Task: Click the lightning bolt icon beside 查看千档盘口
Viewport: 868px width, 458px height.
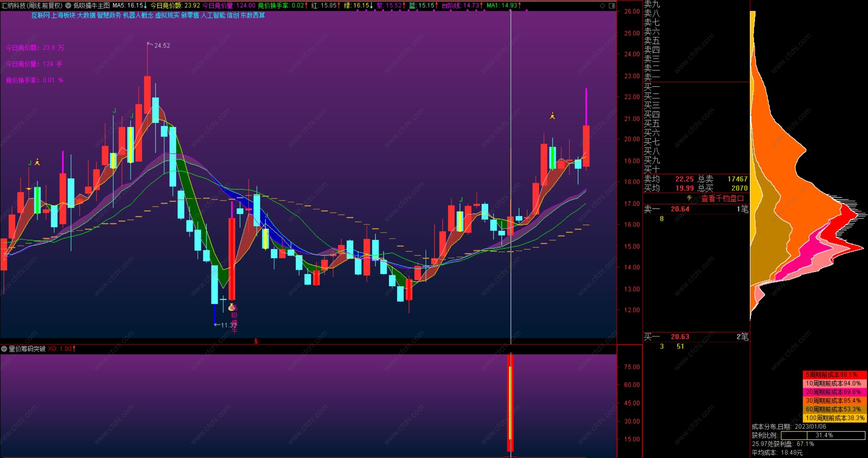Action: click(x=689, y=198)
